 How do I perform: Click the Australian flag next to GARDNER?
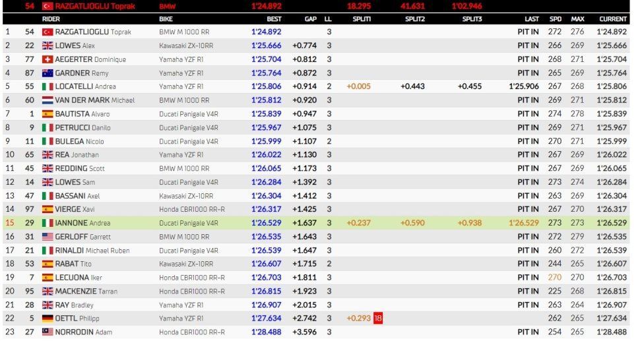click(x=48, y=73)
